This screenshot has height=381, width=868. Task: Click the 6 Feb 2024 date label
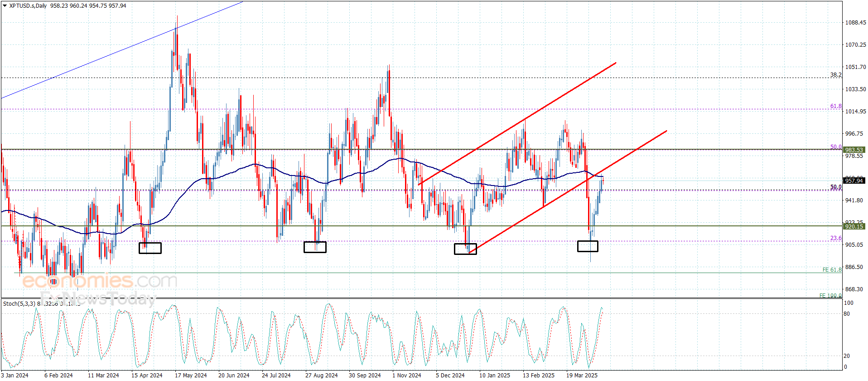click(58, 375)
